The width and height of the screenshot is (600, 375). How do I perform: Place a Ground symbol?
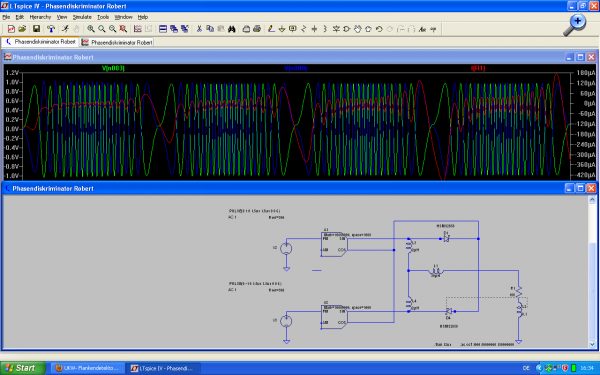282,29
